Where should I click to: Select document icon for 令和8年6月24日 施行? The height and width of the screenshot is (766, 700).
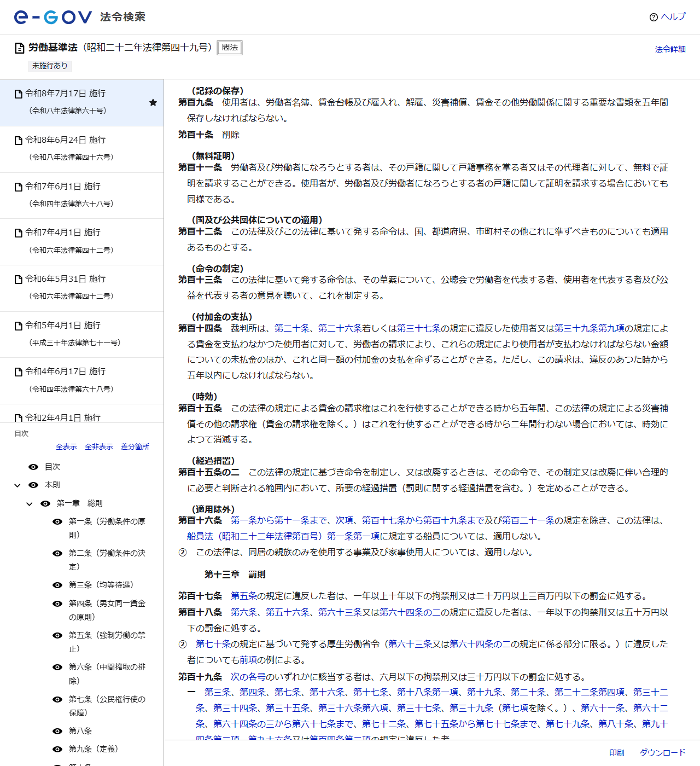pos(19,141)
